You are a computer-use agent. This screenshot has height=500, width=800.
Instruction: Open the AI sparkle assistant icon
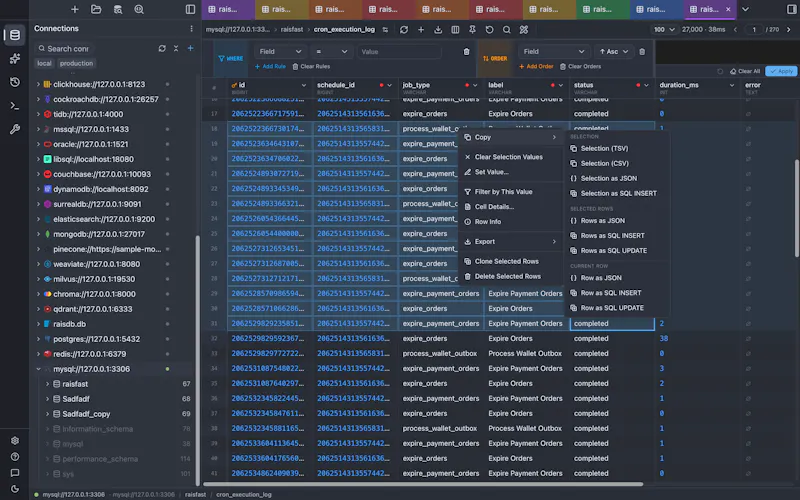[x=14, y=59]
